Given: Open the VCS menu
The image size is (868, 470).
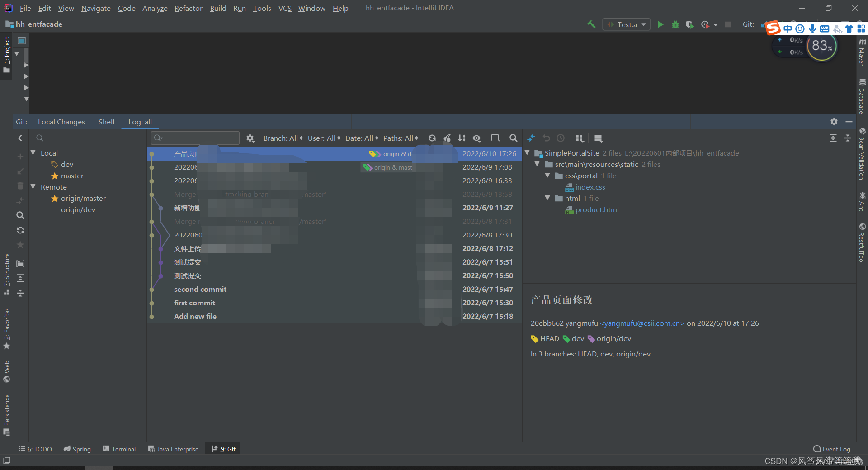Looking at the screenshot, I should click(x=285, y=8).
